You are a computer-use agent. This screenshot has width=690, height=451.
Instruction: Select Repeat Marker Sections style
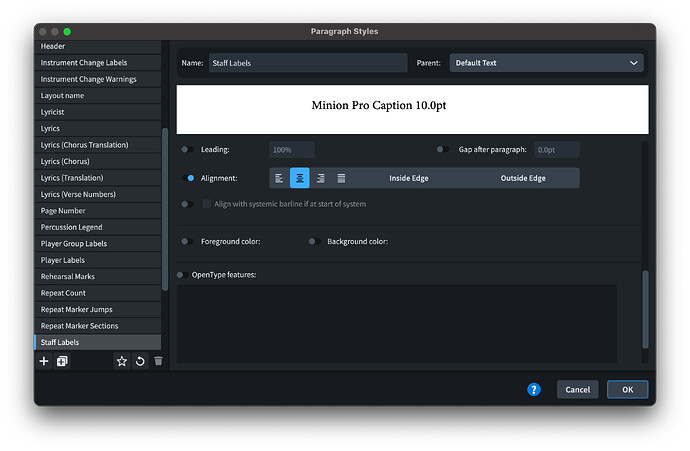98,326
